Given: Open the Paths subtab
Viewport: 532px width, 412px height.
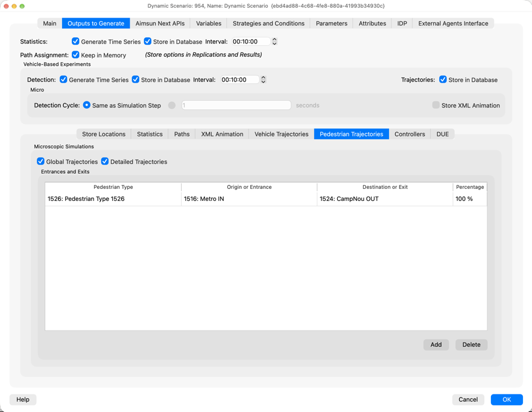Looking at the screenshot, I should coord(182,134).
